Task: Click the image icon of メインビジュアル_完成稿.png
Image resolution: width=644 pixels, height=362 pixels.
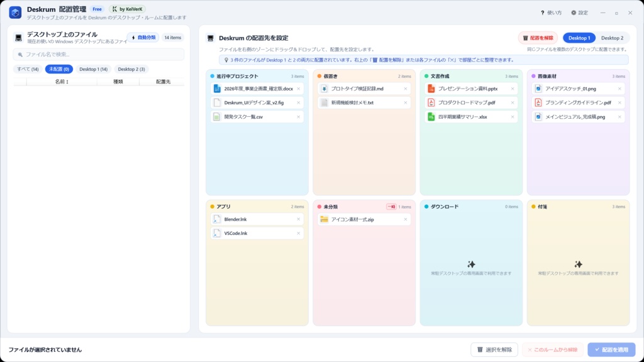Action: (538, 116)
